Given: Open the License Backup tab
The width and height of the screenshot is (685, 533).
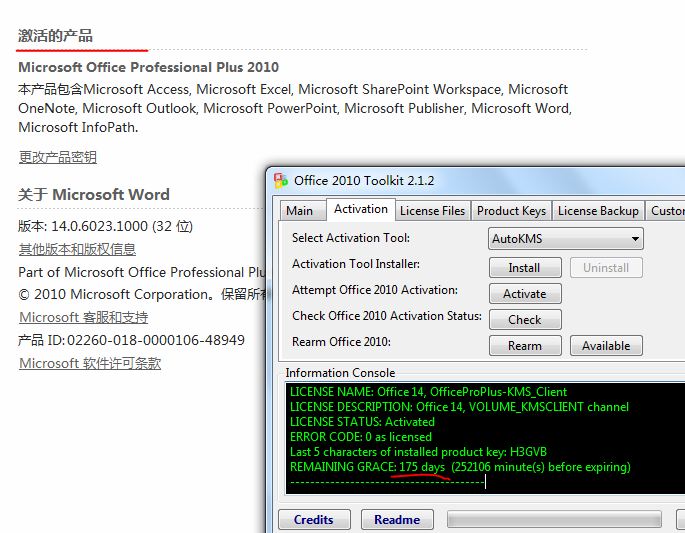Looking at the screenshot, I should pos(598,211).
